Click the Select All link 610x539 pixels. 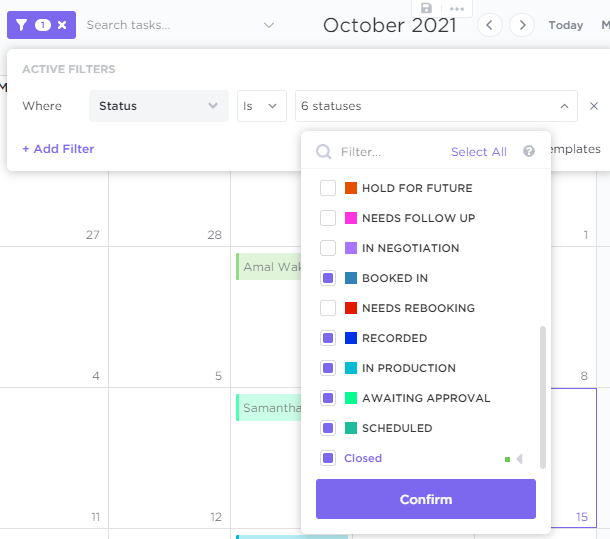coord(478,152)
